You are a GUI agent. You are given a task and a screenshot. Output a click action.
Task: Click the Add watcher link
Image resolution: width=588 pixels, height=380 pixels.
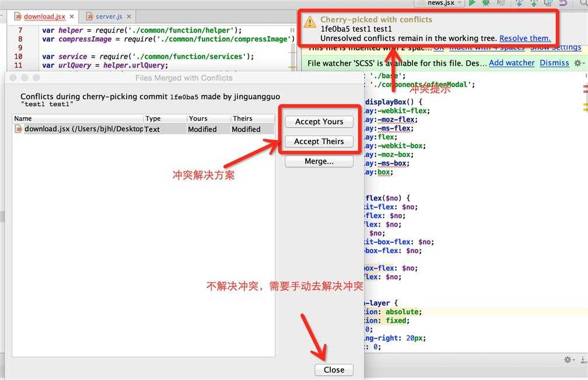click(512, 63)
